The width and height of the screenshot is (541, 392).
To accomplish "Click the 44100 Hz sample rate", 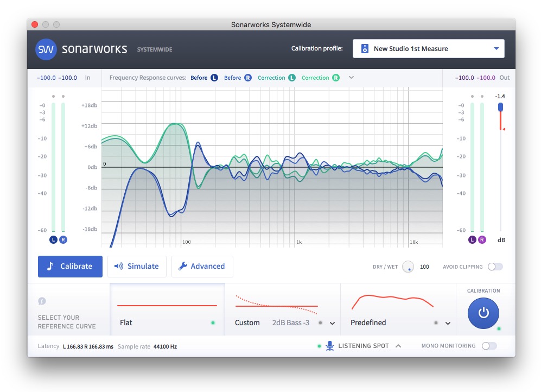I will [166, 346].
